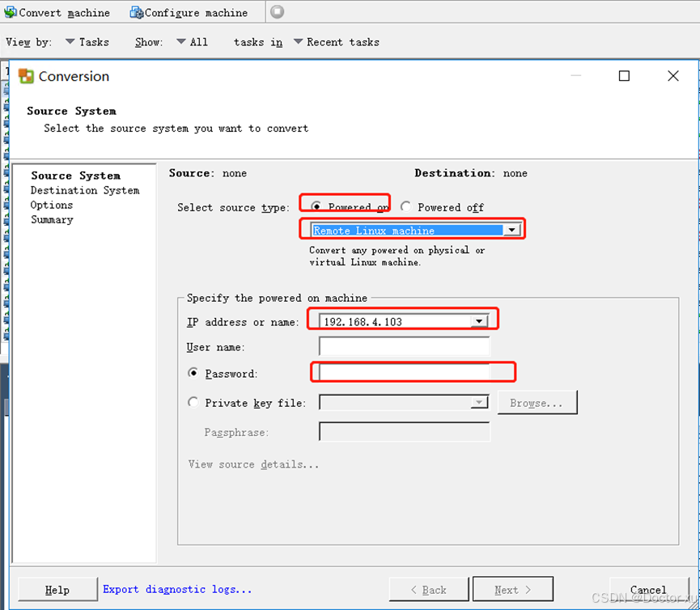700x610 pixels.
Task: Maximize the Conversion dialog window
Action: [624, 76]
